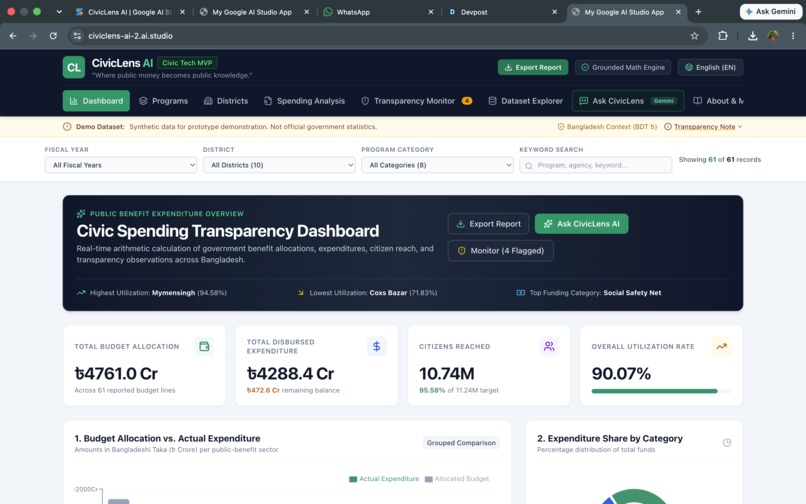Expand the Transparency Note
The height and width of the screenshot is (504, 806).
(703, 127)
